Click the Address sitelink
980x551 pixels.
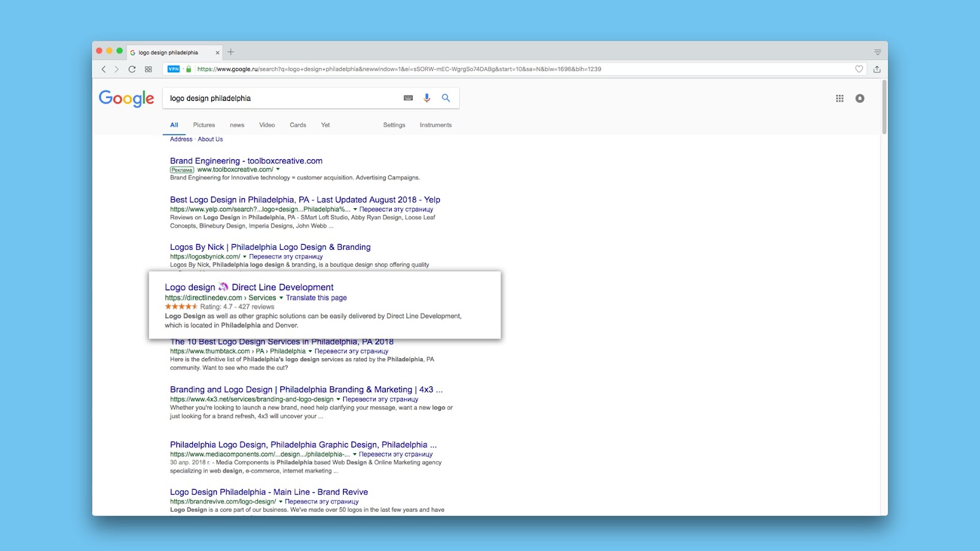(x=181, y=139)
